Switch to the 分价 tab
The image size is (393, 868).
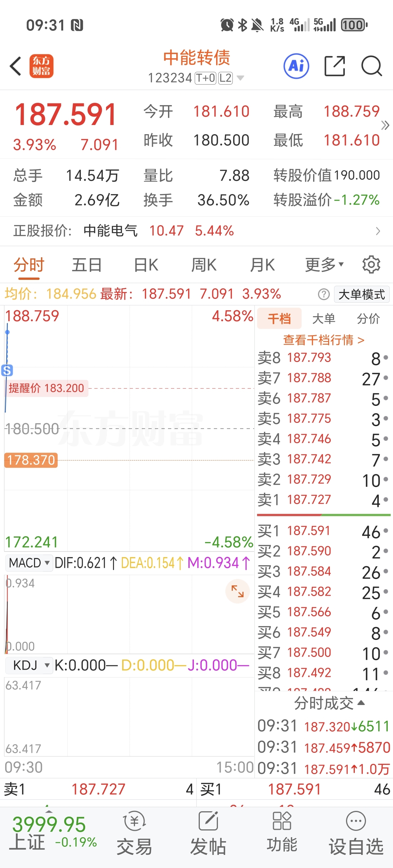click(x=368, y=318)
